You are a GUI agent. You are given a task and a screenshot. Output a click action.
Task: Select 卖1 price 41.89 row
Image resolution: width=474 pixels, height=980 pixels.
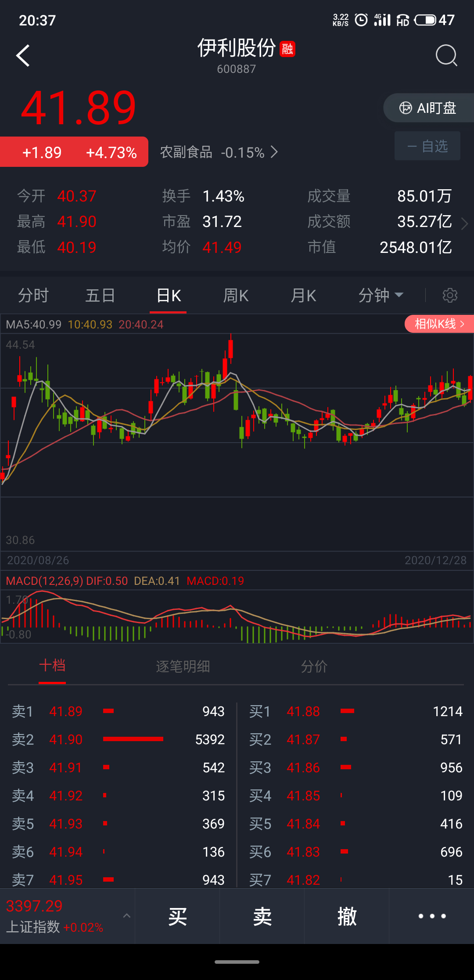[x=118, y=711]
